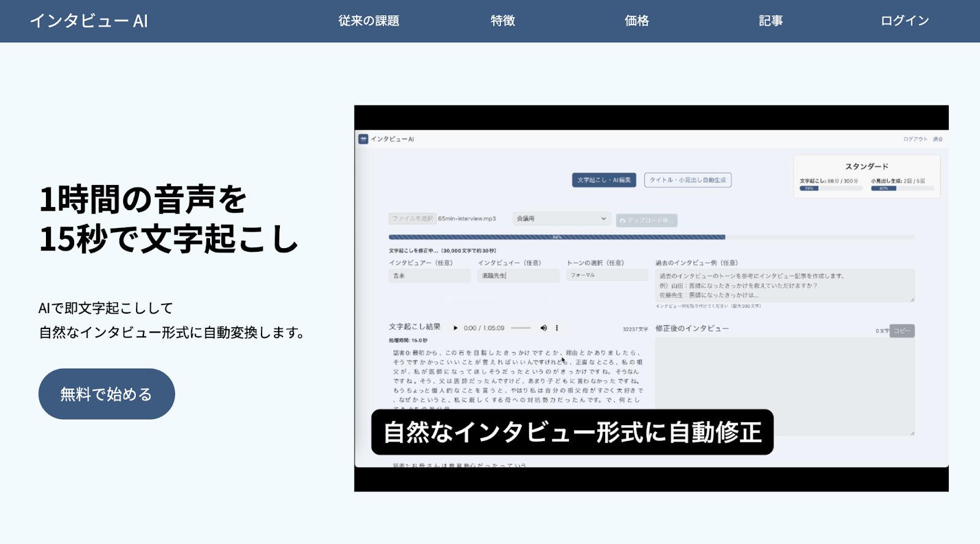This screenshot has height=544, width=980.
Task: Open the 従来の課題 navigation item
Action: pyautogui.click(x=369, y=21)
